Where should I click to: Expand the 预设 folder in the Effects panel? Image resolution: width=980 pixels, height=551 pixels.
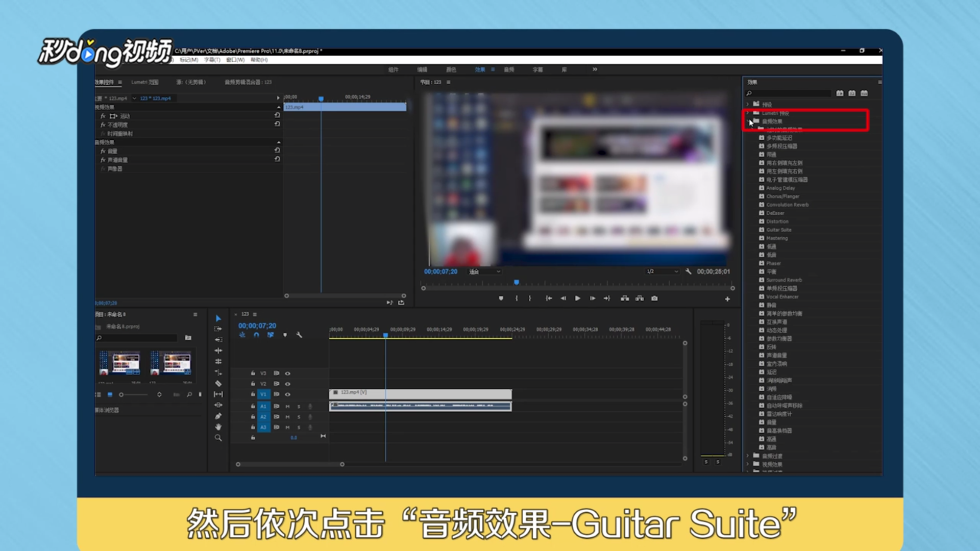click(748, 104)
